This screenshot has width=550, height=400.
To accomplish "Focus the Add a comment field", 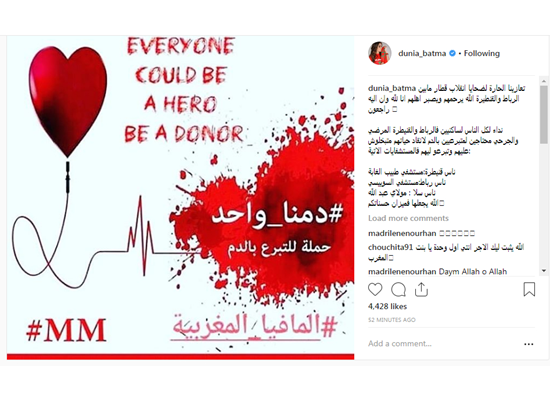I will [x=442, y=344].
